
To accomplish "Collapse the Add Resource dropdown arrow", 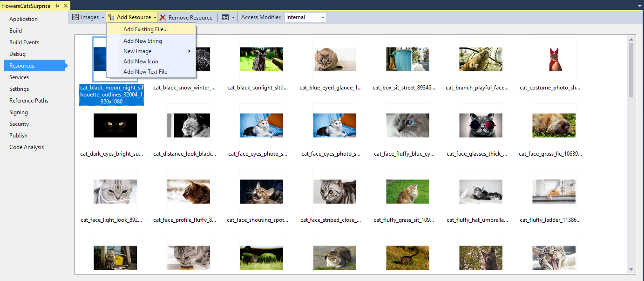I will [155, 17].
